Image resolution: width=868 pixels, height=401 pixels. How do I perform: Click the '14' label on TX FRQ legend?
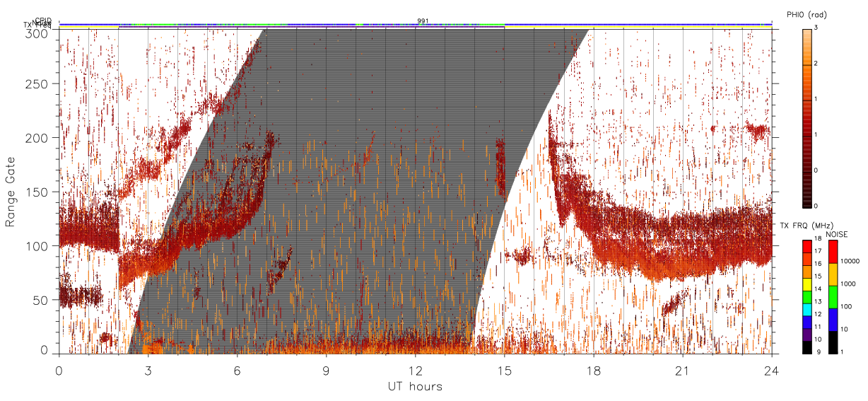click(x=817, y=290)
